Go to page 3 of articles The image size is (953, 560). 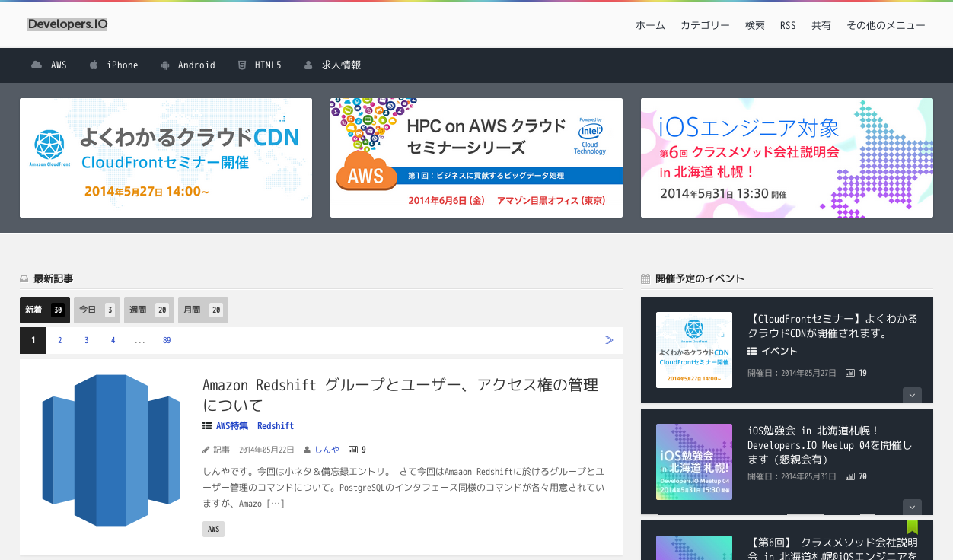click(87, 340)
